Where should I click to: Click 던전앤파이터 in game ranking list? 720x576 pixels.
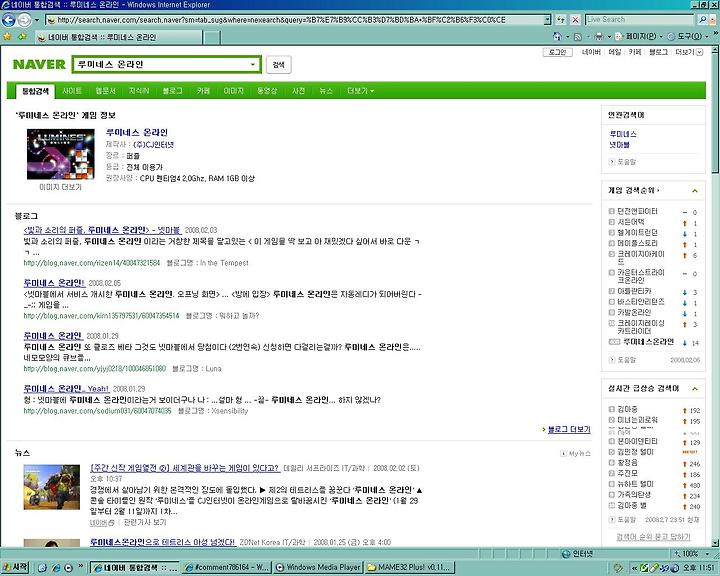637,211
